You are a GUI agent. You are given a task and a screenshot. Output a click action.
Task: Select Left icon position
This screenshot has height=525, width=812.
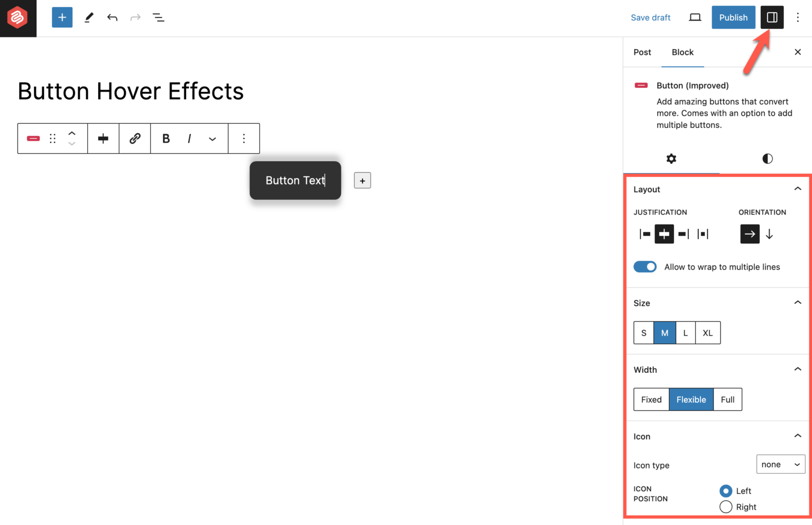(x=725, y=491)
